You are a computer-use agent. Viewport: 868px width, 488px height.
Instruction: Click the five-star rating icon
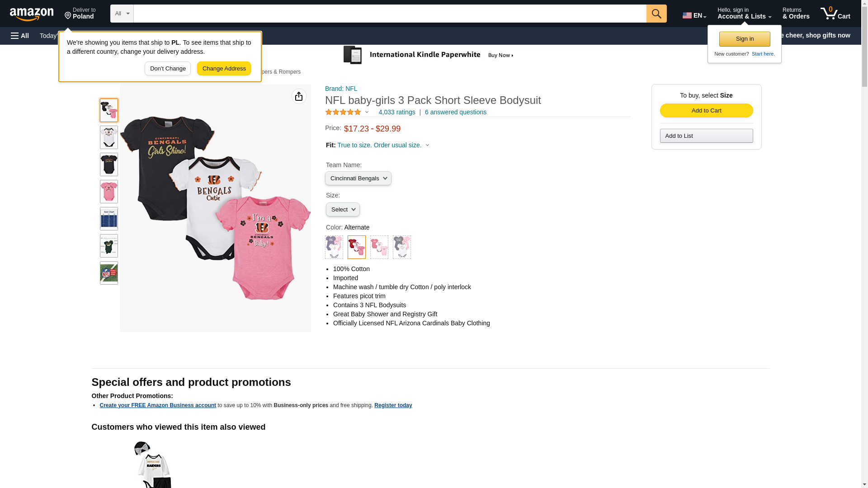(x=343, y=112)
